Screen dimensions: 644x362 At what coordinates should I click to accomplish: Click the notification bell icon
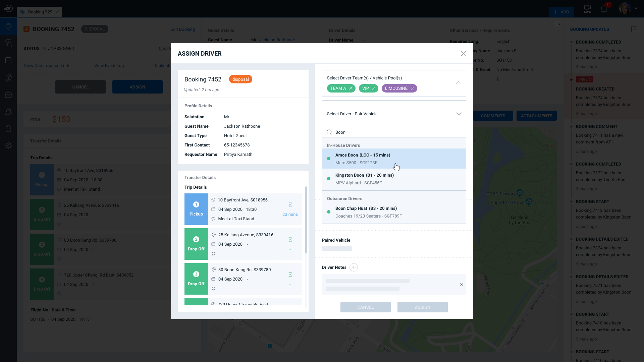[x=604, y=9]
